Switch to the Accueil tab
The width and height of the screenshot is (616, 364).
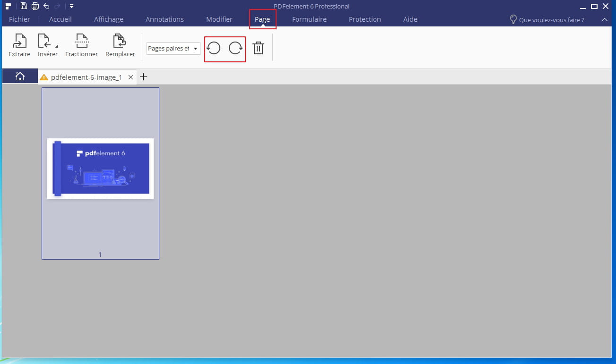tap(61, 19)
